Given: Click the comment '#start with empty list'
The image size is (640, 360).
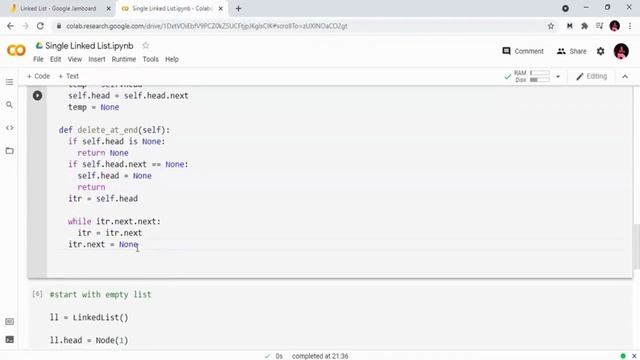Looking at the screenshot, I should pos(100,294).
